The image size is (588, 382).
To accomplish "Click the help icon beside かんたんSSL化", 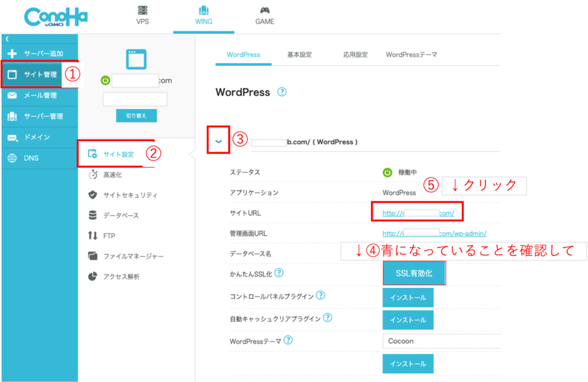I will [x=279, y=273].
